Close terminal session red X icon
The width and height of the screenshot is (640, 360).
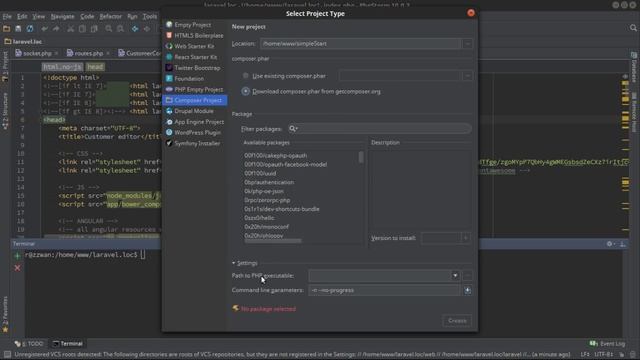[x=17, y=268]
